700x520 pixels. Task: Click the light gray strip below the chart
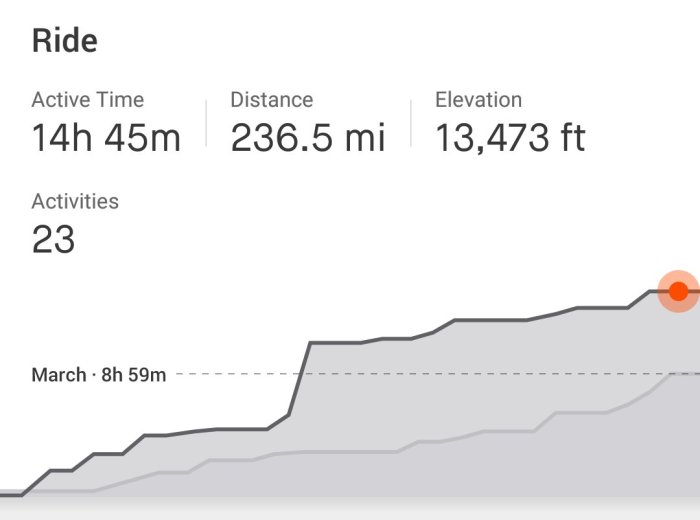pos(350,510)
